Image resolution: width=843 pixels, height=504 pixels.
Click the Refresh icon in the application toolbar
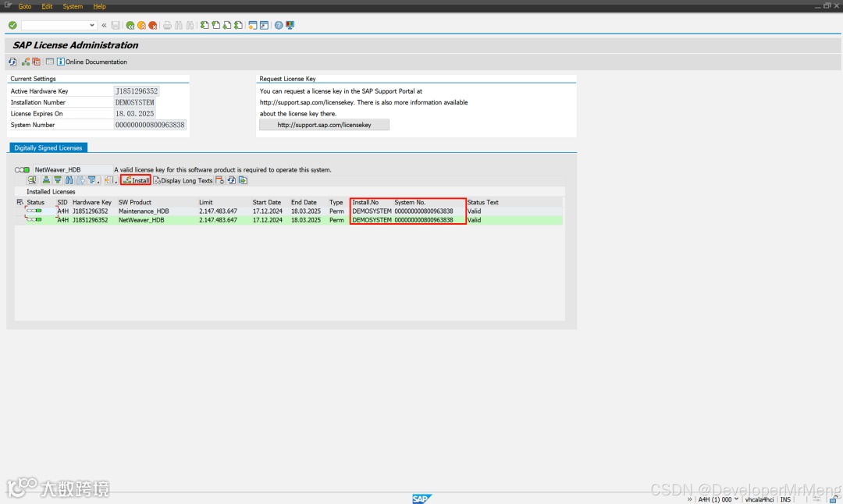point(12,62)
